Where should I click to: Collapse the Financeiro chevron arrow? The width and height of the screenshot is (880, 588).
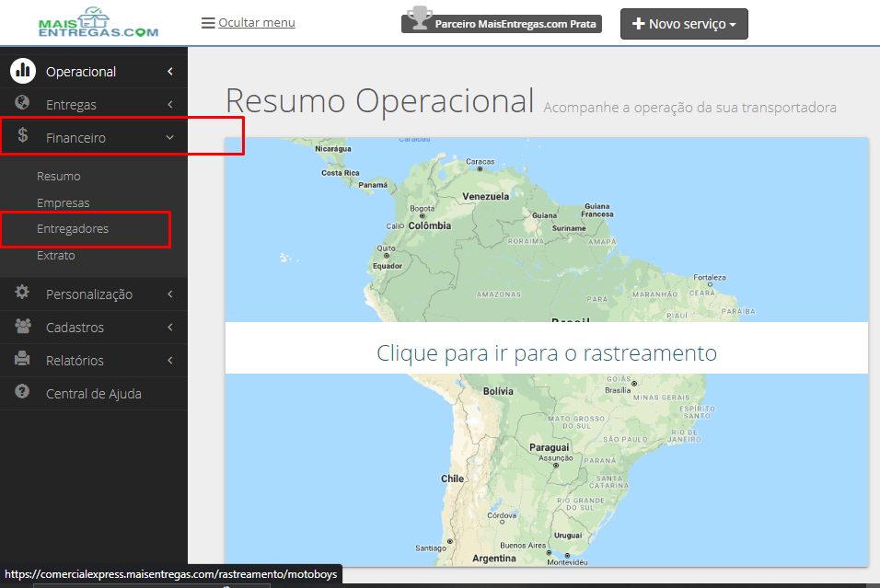tap(170, 137)
